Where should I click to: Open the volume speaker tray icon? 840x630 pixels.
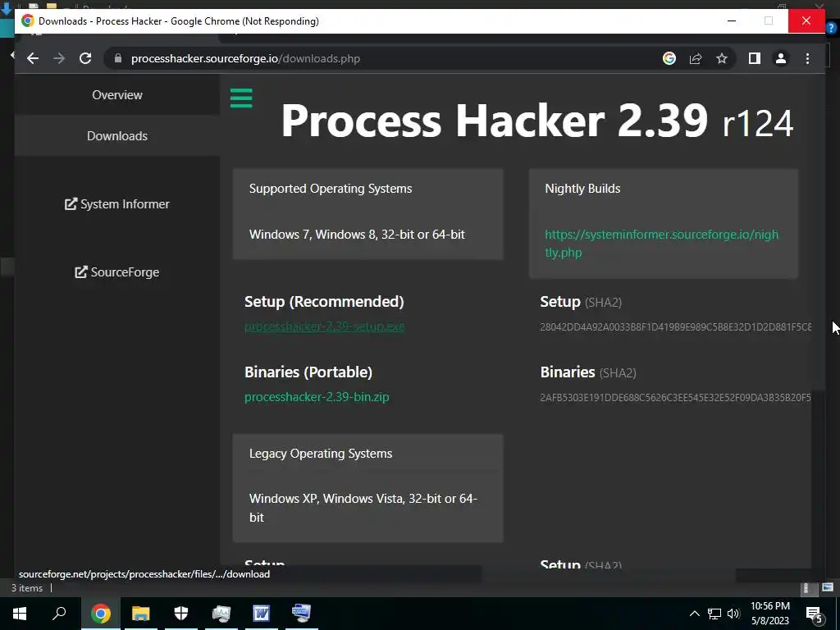733,614
